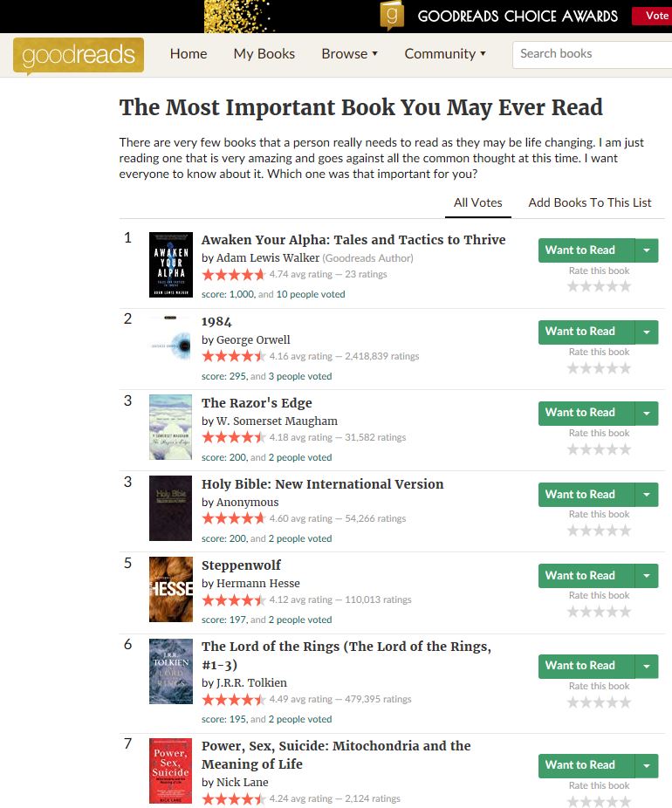
Task: Click the goodreads logo
Action: coord(79,55)
